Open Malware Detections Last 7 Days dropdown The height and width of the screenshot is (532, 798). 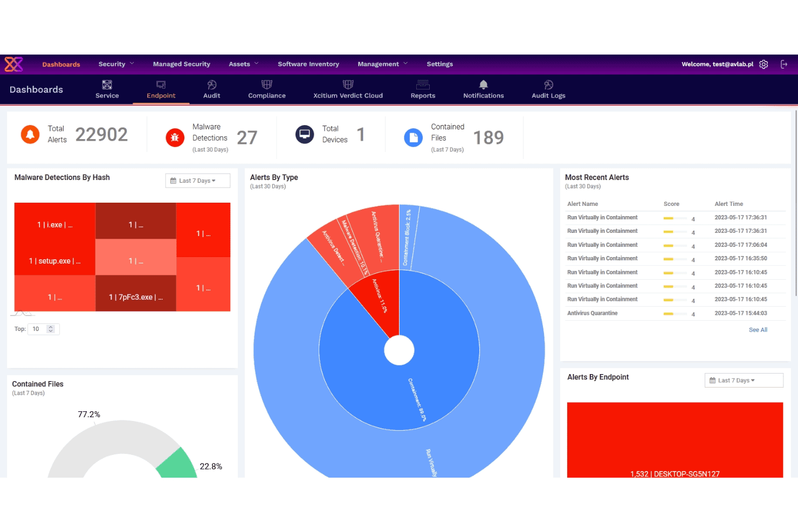point(197,181)
